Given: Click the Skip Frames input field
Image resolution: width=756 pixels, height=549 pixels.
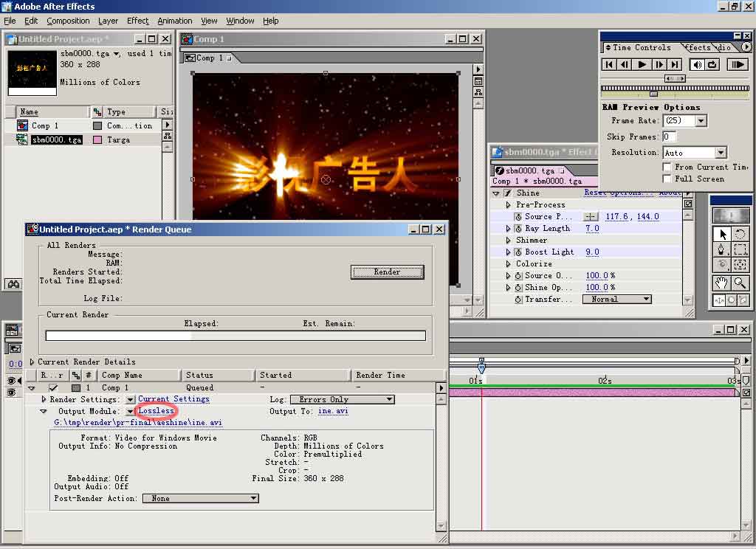Looking at the screenshot, I should (x=669, y=137).
